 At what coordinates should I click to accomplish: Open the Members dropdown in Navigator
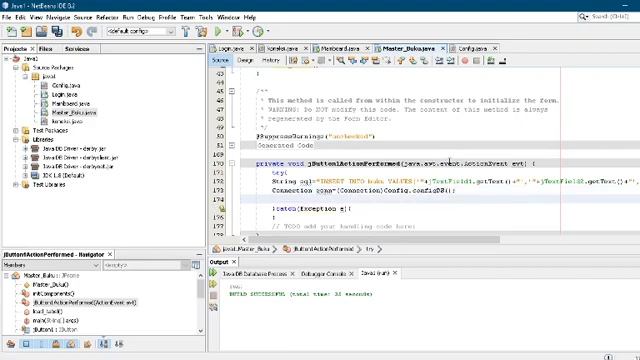tap(51, 265)
